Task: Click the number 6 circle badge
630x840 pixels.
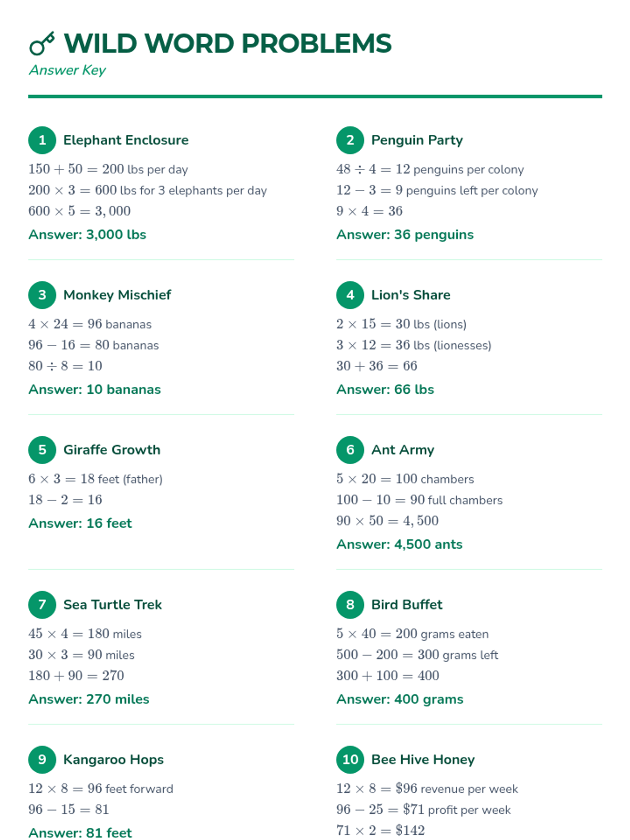Action: click(350, 450)
